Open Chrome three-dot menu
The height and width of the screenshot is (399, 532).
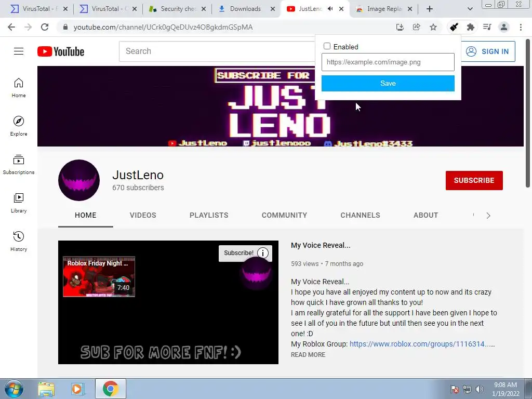[x=521, y=27]
